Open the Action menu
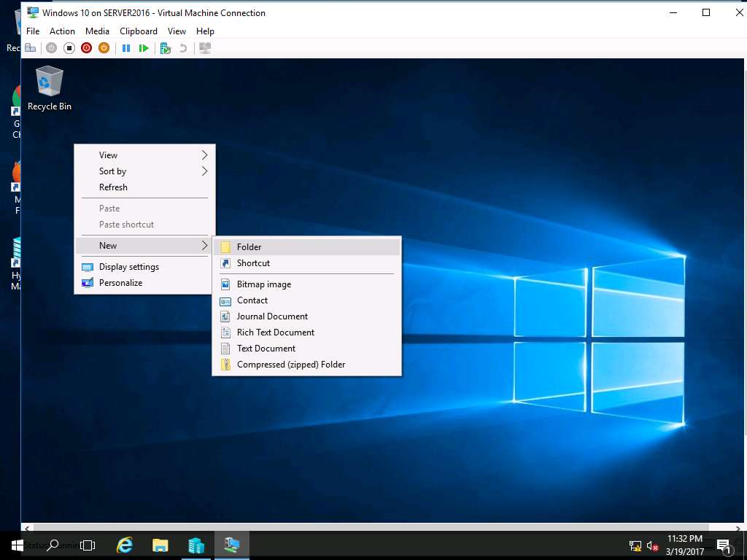The height and width of the screenshot is (560, 747). pyautogui.click(x=63, y=31)
